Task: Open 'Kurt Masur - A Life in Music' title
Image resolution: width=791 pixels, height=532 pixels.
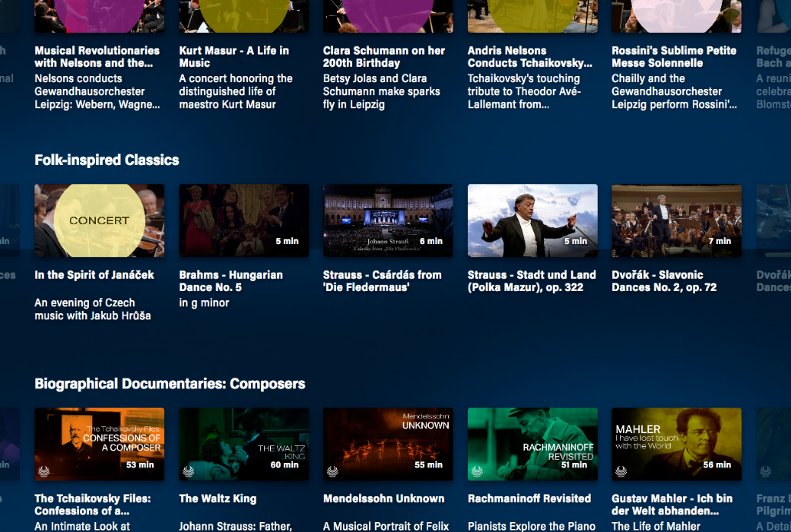Action: (x=234, y=56)
